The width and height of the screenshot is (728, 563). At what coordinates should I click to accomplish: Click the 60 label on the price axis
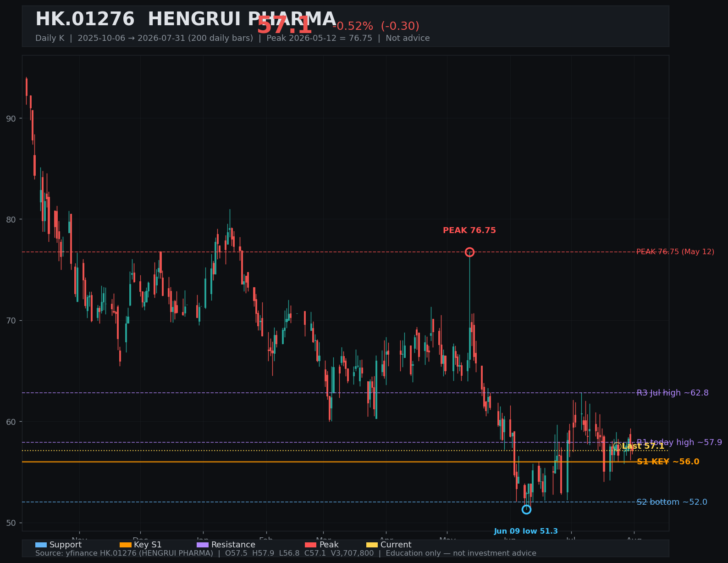11,422
